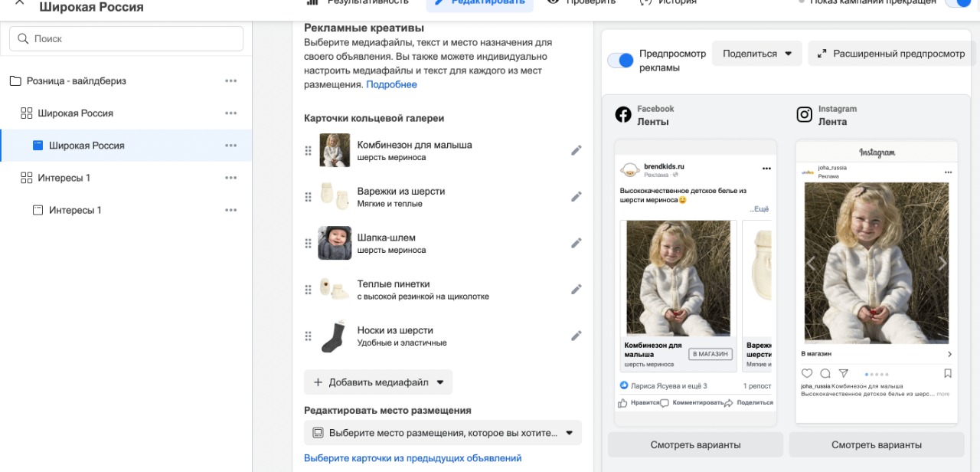This screenshot has height=472, width=980.
Task: Open three-dot menu for the Интересы 1 ad
Action: (x=230, y=210)
